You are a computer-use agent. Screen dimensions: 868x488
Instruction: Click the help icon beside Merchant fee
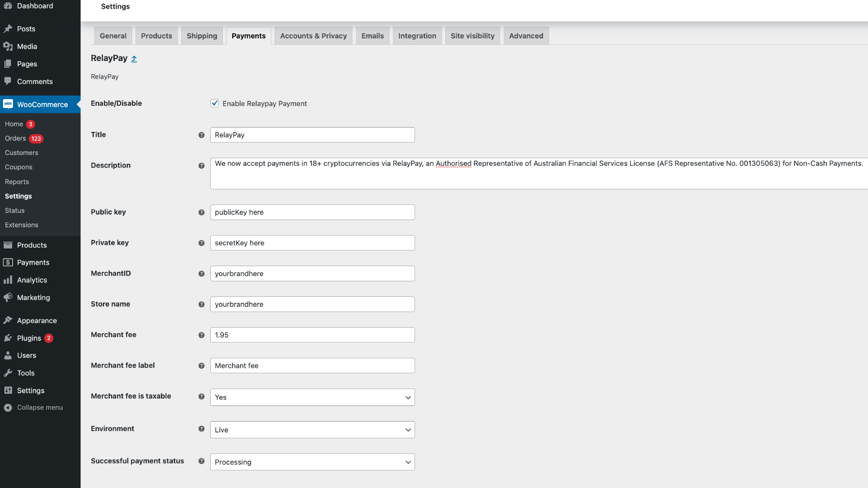pos(201,335)
